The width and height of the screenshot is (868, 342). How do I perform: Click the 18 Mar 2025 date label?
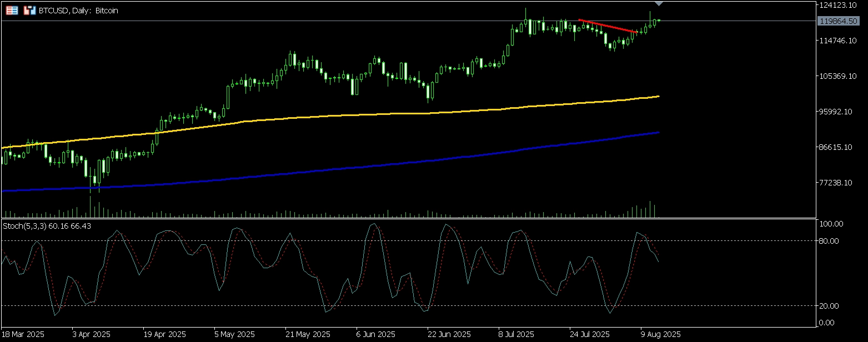coord(23,335)
